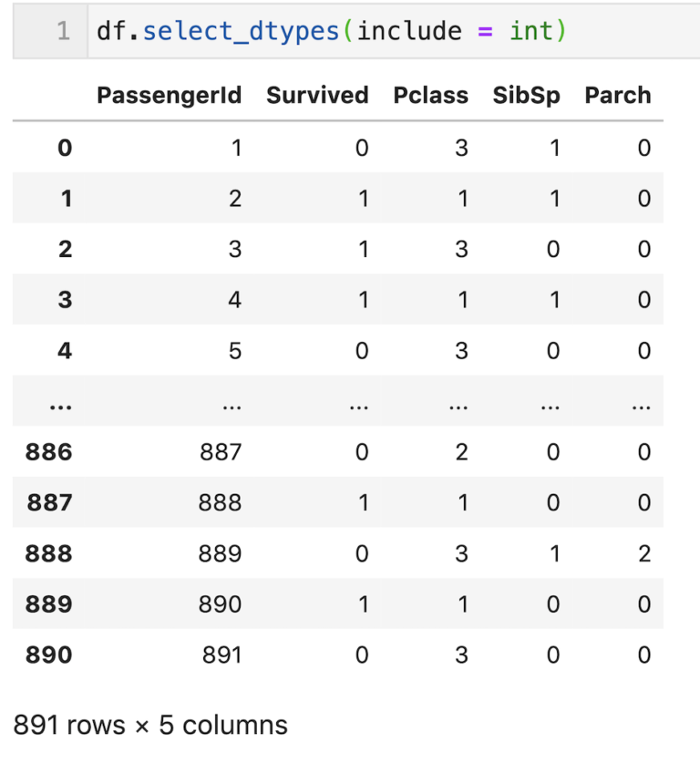Click the include parameter in code
Image resolution: width=700 pixels, height=763 pixels.
(409, 31)
